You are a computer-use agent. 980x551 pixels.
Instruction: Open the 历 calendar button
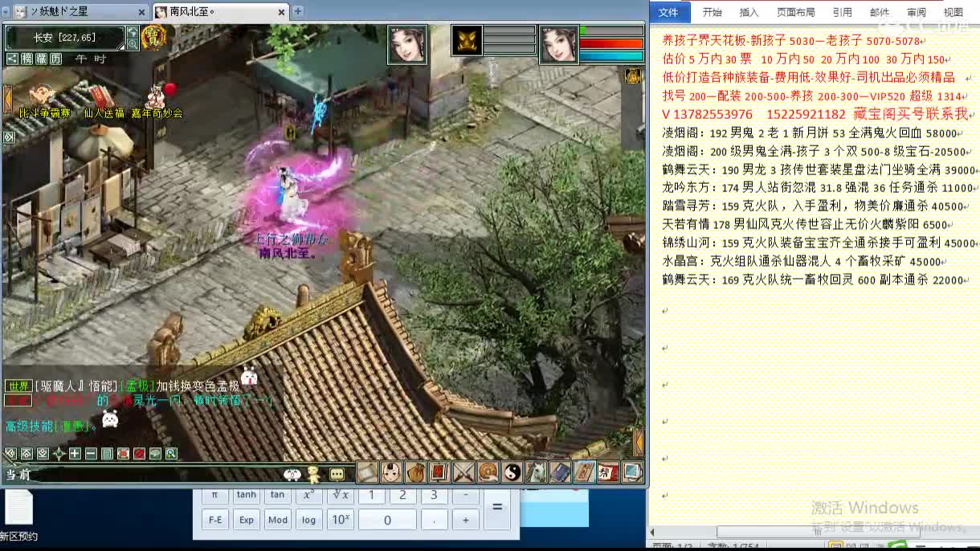55,59
